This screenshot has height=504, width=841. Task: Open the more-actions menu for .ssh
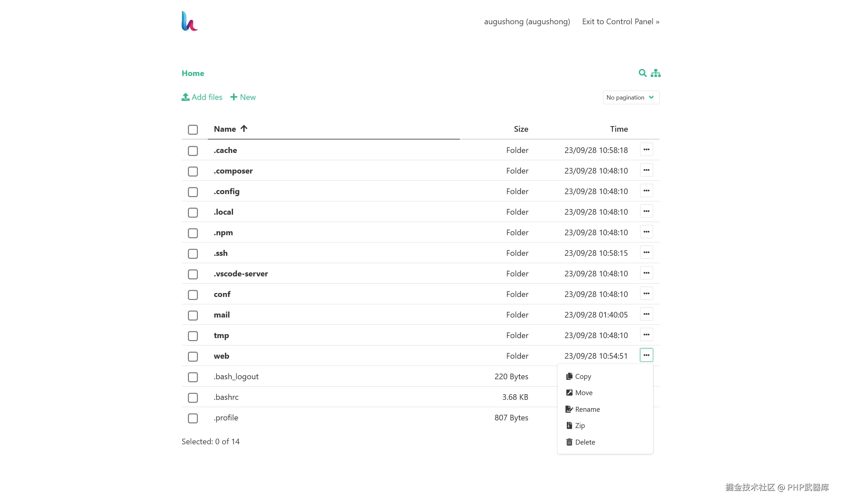[x=646, y=252]
